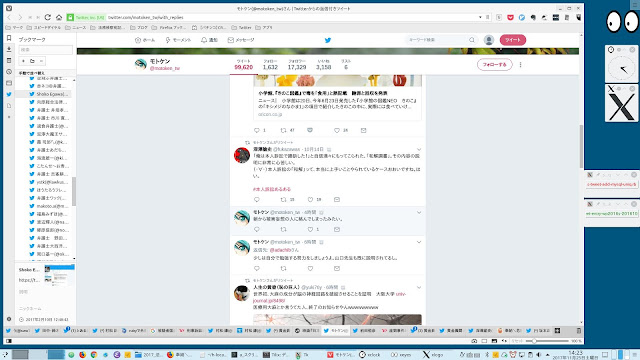This screenshot has width=640, height=360.
Task: Send the 47-retweet tweet via direct message envelope
Action: pos(363,130)
